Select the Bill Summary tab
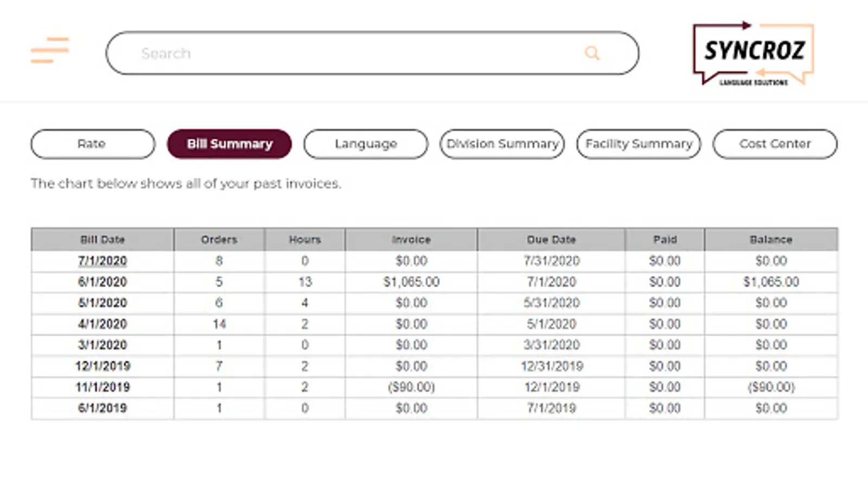The height and width of the screenshot is (488, 868). pos(229,144)
